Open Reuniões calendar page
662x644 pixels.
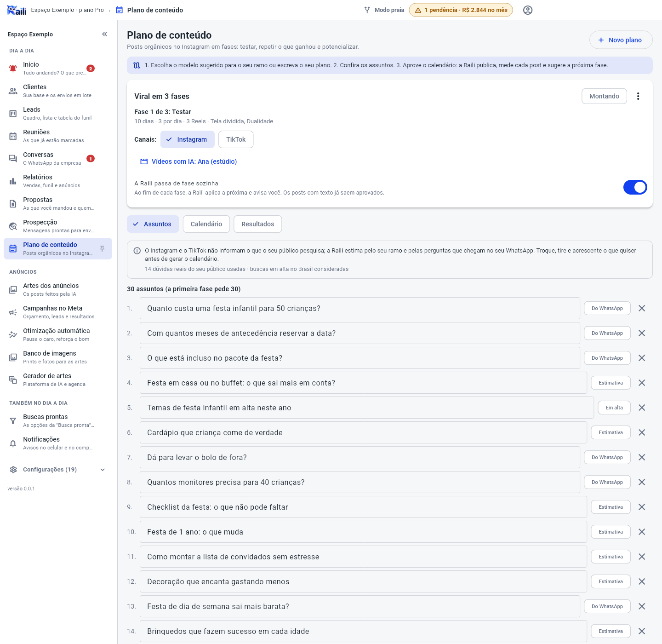coord(58,136)
